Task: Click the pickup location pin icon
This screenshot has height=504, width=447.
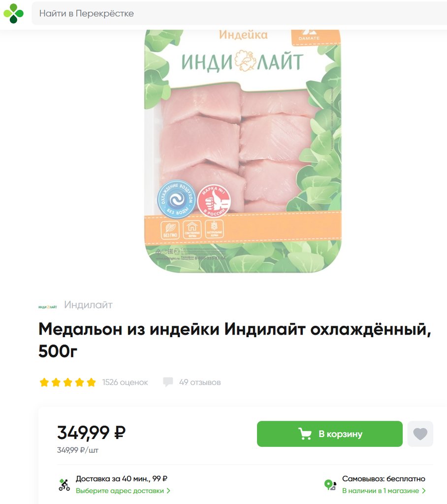Action: pyautogui.click(x=330, y=485)
